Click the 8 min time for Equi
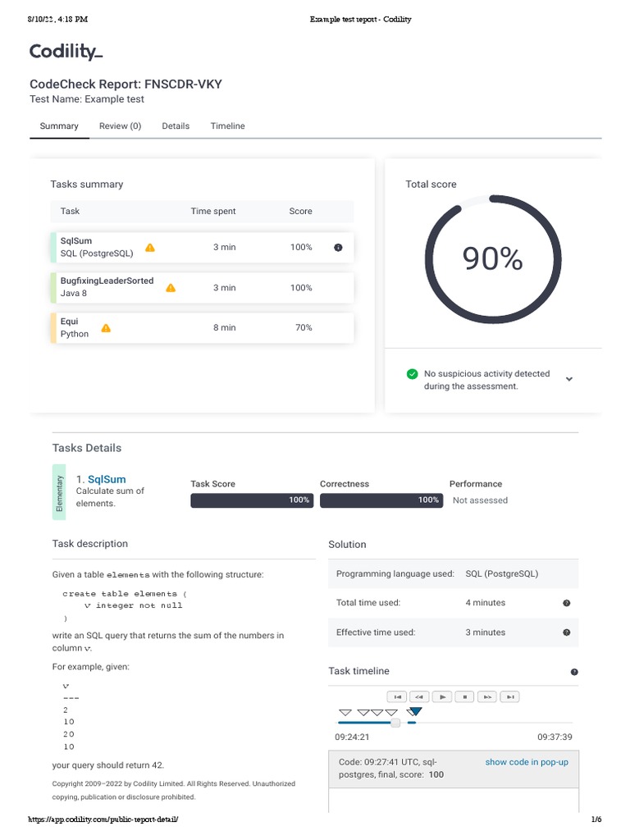630x840 pixels. 225,327
